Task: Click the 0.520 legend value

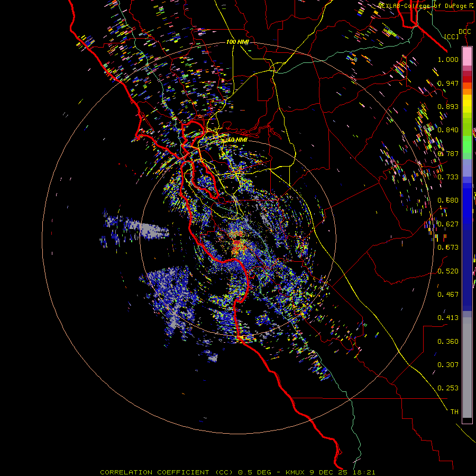Action: pyautogui.click(x=448, y=271)
